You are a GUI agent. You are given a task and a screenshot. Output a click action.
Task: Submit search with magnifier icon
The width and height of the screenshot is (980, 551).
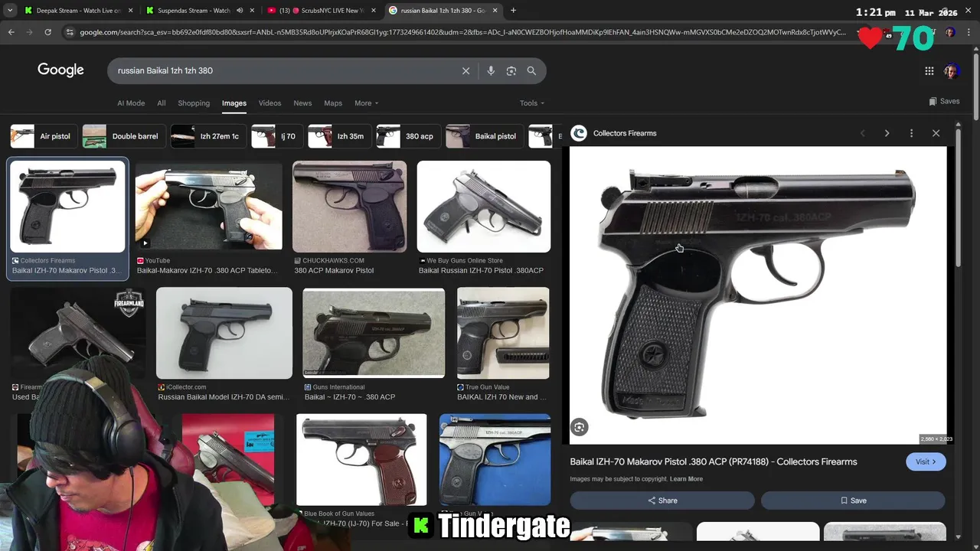(x=531, y=70)
